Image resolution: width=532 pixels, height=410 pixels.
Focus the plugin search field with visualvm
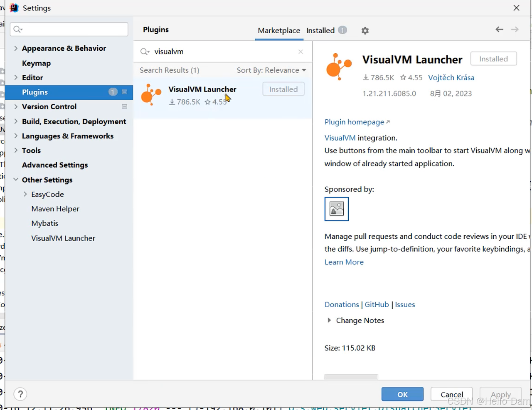tap(223, 52)
